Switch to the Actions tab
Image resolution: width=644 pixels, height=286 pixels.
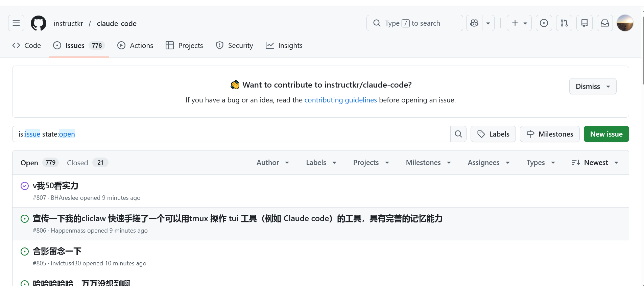point(135,46)
